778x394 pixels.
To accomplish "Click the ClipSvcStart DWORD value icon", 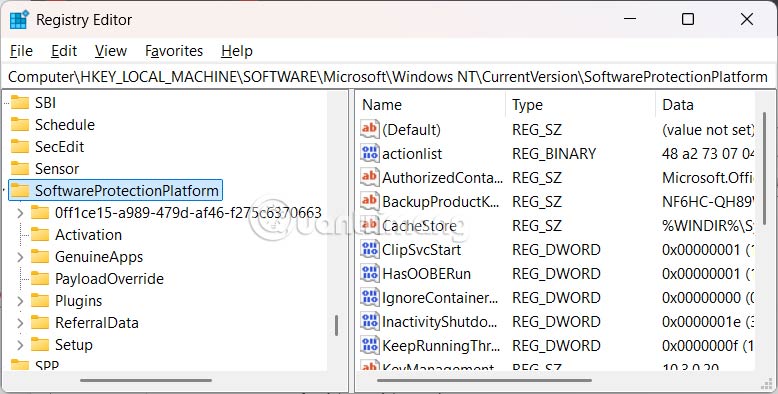I will [370, 249].
